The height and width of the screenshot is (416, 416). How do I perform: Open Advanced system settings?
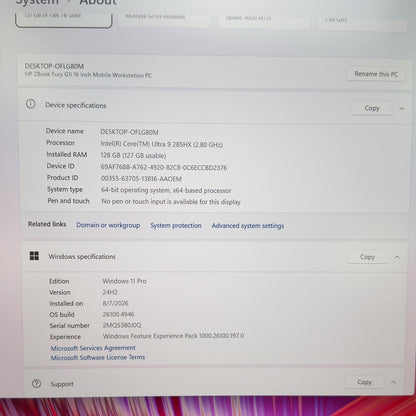coord(248,226)
